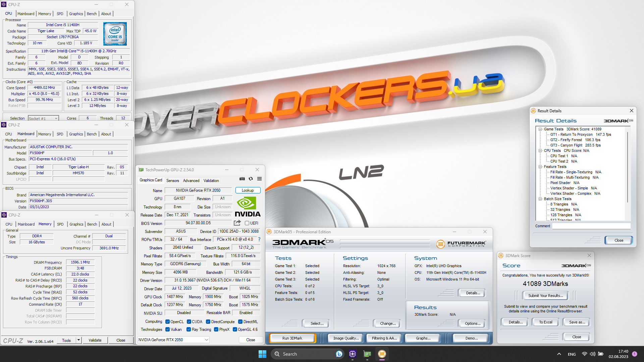Collapse the Batch Size Tests tree node

pos(540,199)
